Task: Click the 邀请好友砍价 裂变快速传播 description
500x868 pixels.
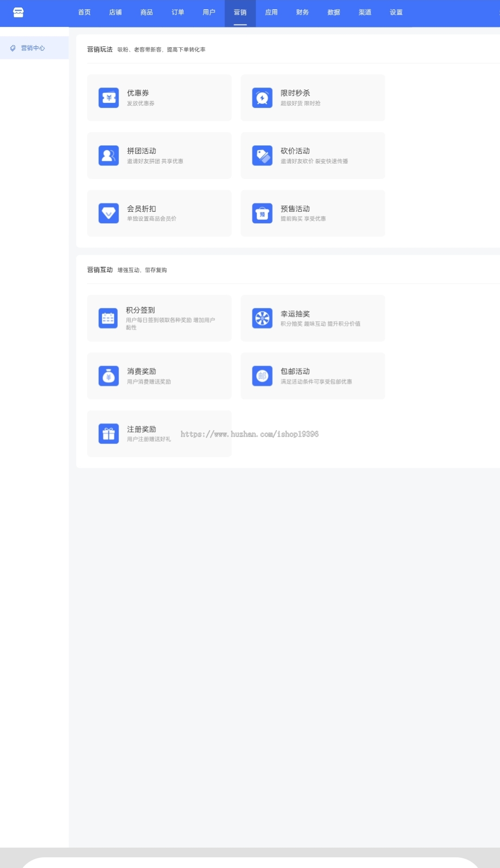Action: [314, 161]
